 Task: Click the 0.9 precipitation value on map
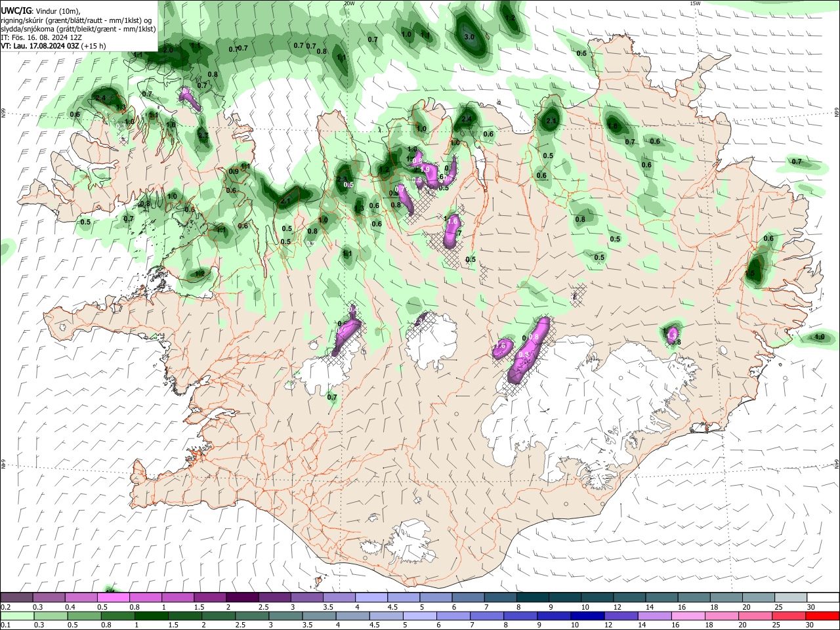[234, 171]
